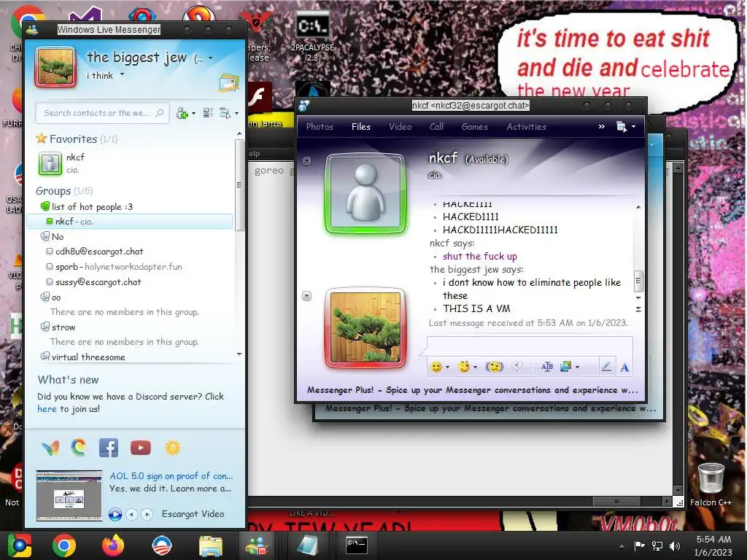Open the show menu icon in chat window
This screenshot has width=747, height=560.
(622, 127)
